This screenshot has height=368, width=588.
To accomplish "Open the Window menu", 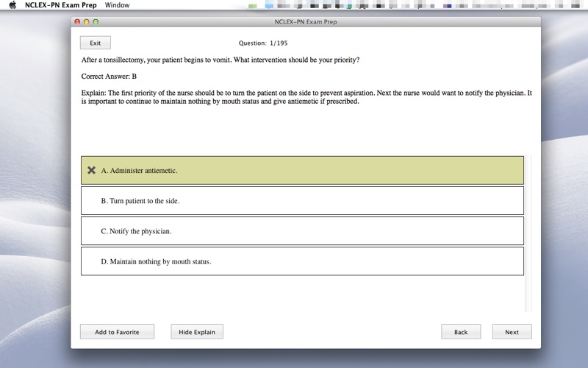I will 117,5.
